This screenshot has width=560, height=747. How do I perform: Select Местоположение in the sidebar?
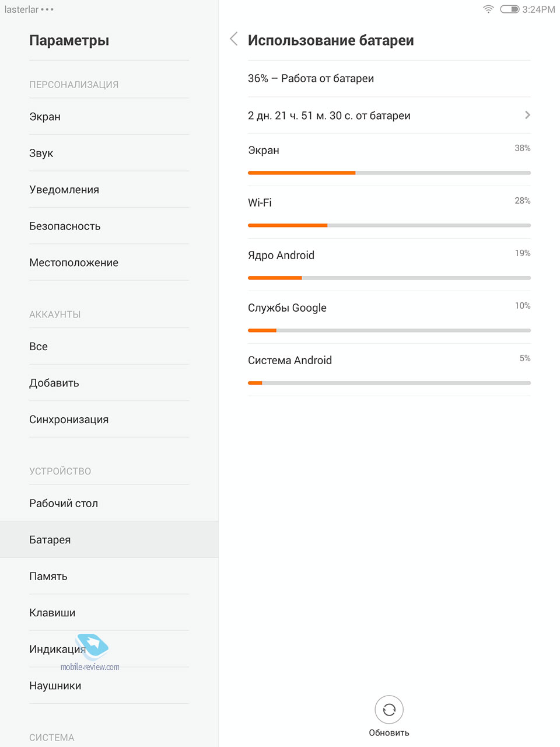pyautogui.click(x=109, y=263)
